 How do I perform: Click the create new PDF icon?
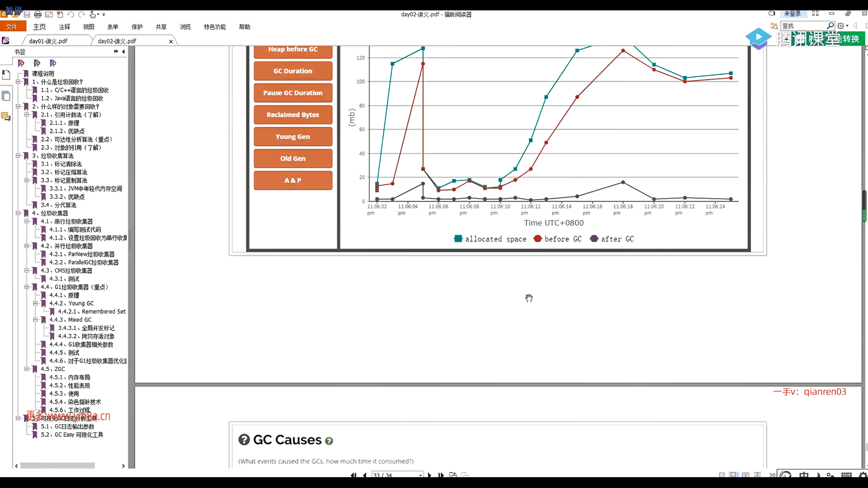60,14
